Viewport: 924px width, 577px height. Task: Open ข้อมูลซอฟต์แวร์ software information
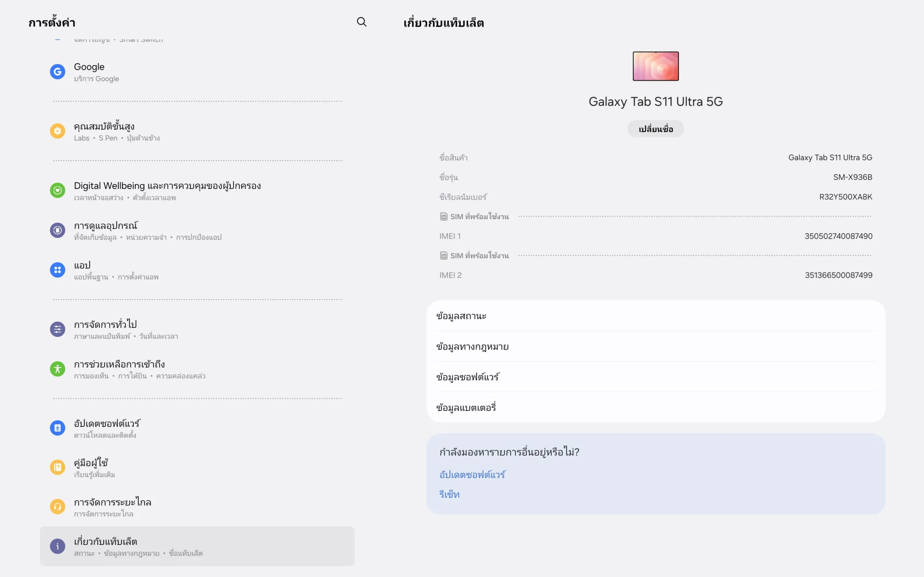[x=655, y=377]
